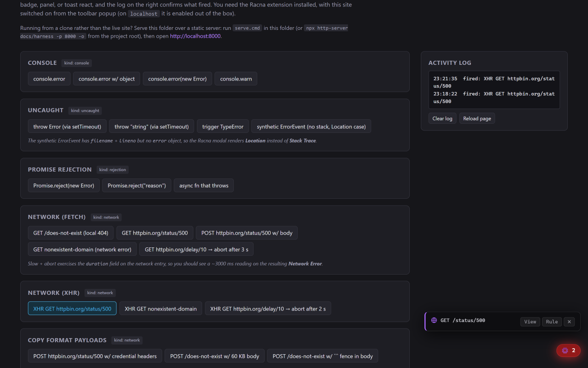
Task: Dismiss the GET /status/500 toast
Action: click(569, 322)
